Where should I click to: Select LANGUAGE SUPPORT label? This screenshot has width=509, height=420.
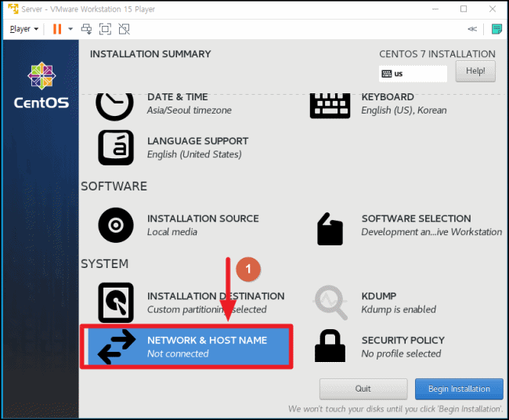click(197, 141)
